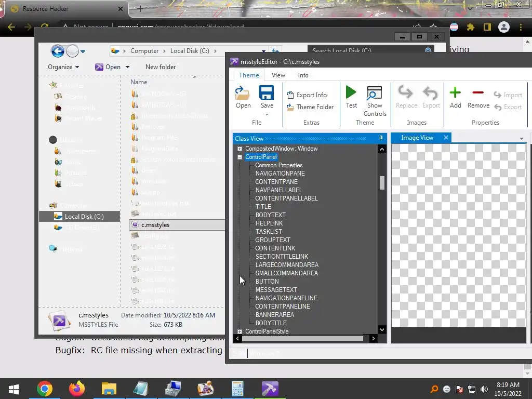Open a theme file with Open icon
This screenshot has height=399, width=532.
(x=243, y=93)
